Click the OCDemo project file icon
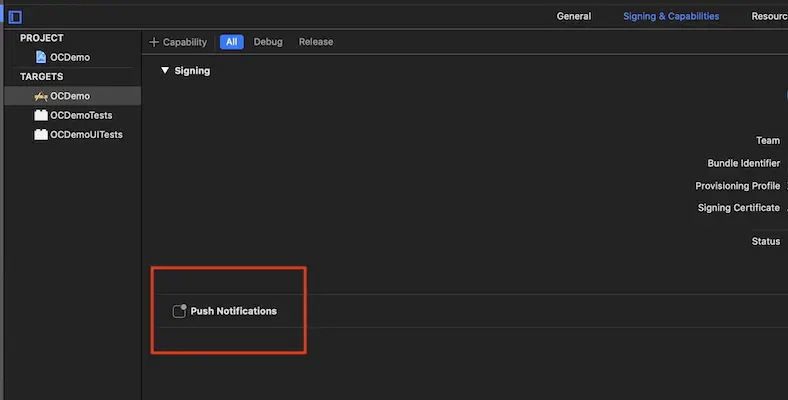 tap(41, 57)
